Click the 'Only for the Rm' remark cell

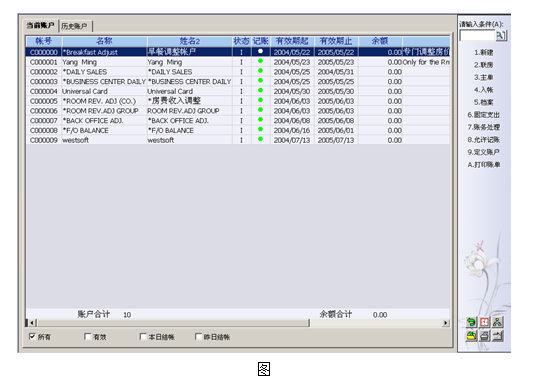tap(426, 62)
